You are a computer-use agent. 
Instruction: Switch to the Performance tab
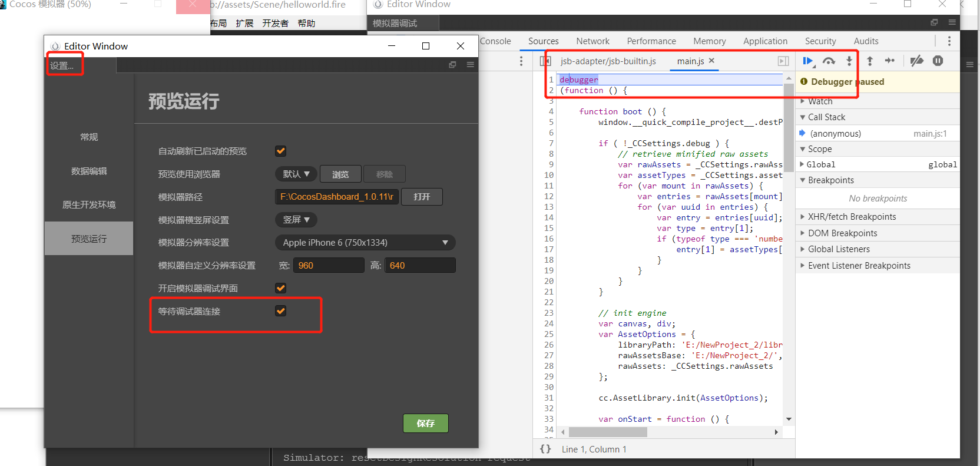651,41
